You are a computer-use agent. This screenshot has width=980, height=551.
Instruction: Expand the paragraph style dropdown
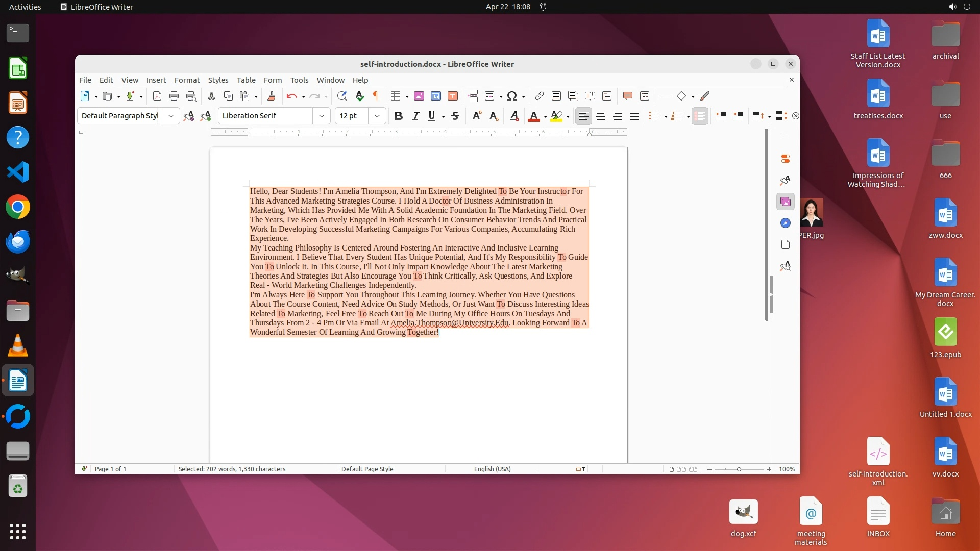171,116
